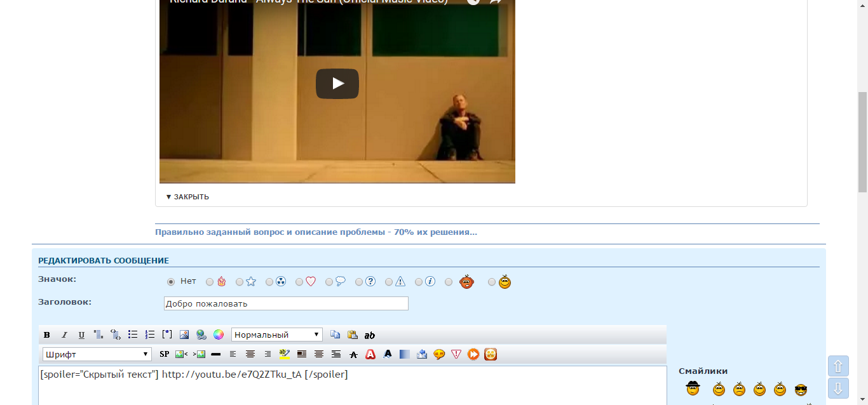868x405 pixels.
Task: Create a bulleted list
Action: [x=133, y=335]
